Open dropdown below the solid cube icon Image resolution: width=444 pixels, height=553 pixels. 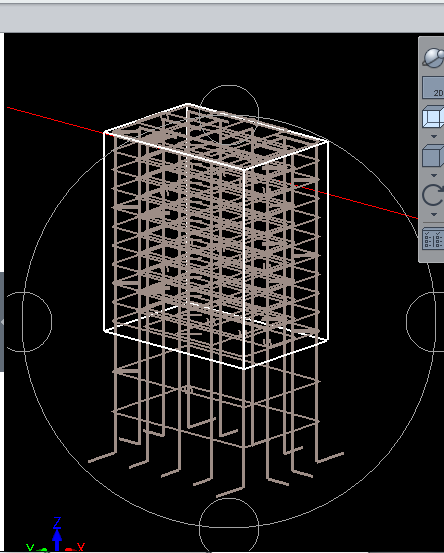click(x=434, y=176)
